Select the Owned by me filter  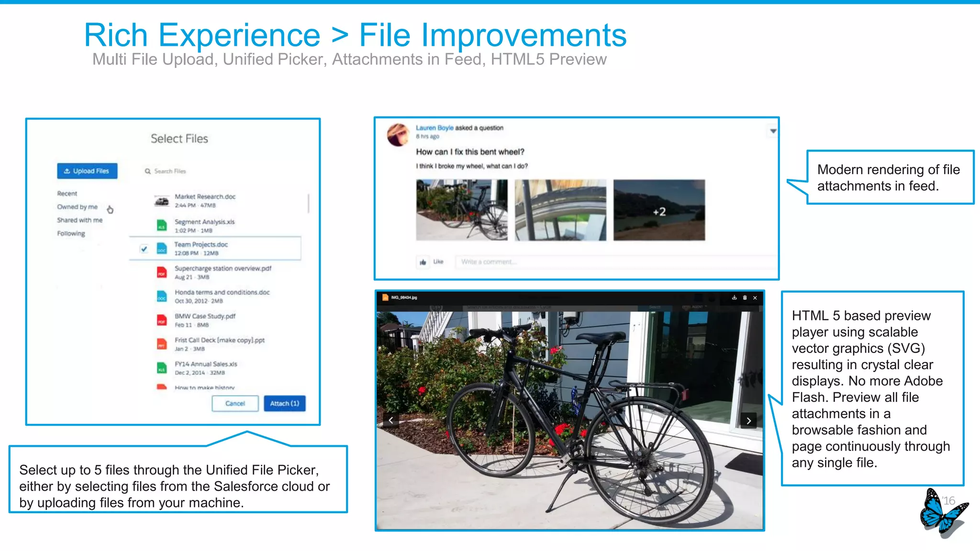click(x=77, y=207)
